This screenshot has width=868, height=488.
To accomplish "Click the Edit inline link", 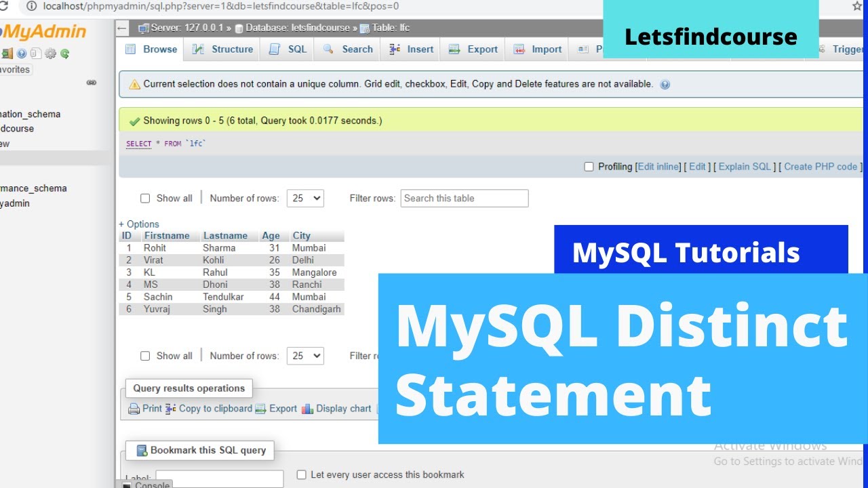I will pyautogui.click(x=658, y=167).
